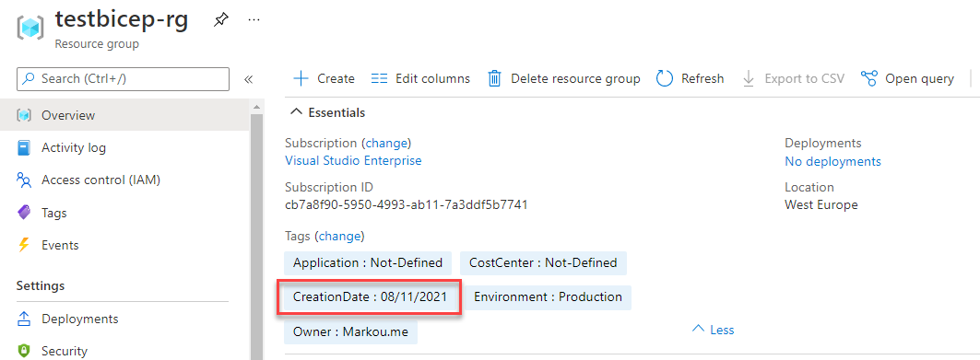This screenshot has height=360, width=980.
Task: Click the Create plus icon
Action: (x=301, y=78)
